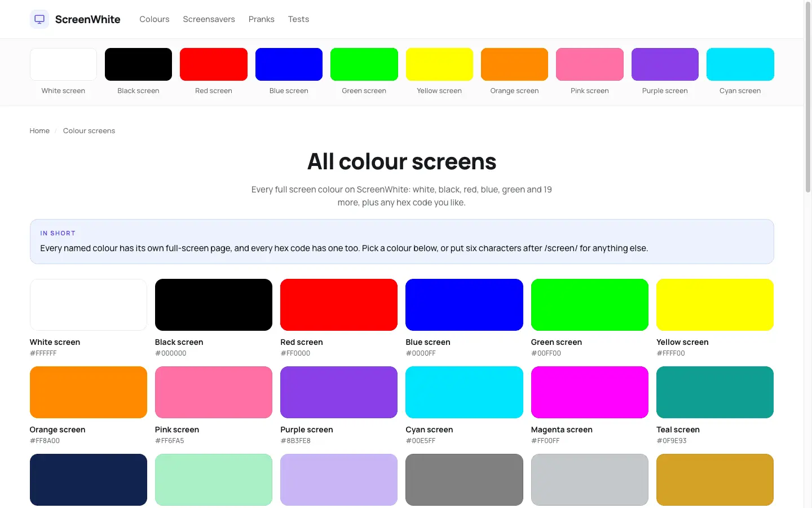Open the Tests nav item
Viewport: 812px width, 508px height.
pos(298,19)
